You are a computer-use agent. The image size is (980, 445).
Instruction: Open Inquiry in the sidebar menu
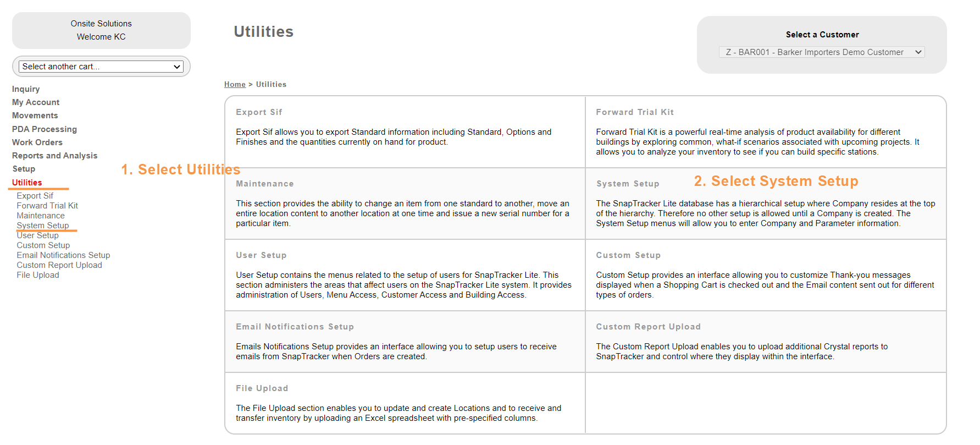coord(26,89)
